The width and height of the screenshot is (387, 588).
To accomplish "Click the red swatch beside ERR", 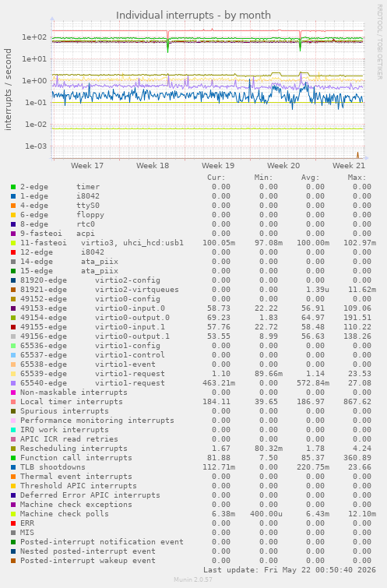I will [x=13, y=523].
